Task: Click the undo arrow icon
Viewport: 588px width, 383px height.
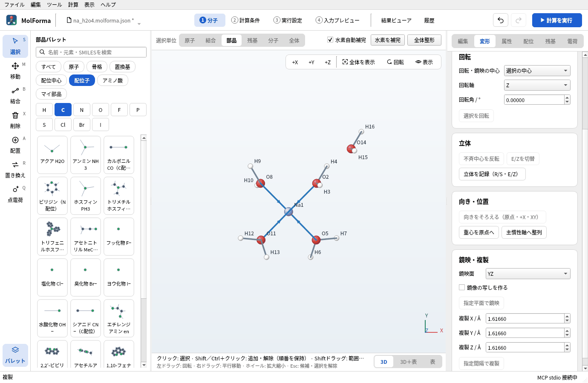Action: point(501,20)
